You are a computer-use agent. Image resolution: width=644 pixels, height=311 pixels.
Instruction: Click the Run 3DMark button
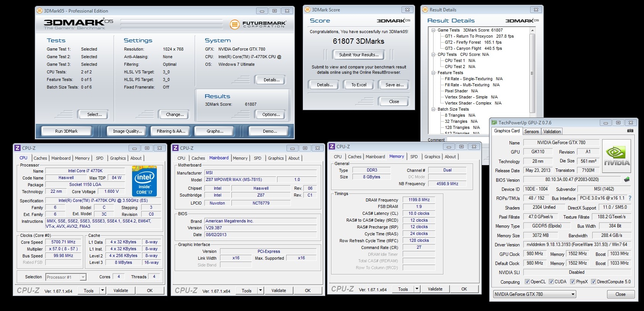66,131
